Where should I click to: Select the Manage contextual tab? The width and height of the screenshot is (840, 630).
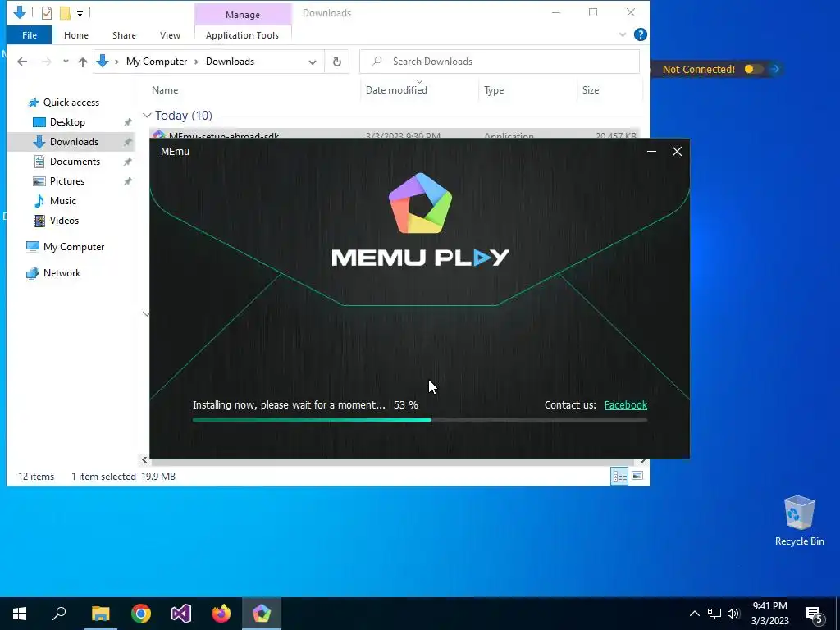243,15
